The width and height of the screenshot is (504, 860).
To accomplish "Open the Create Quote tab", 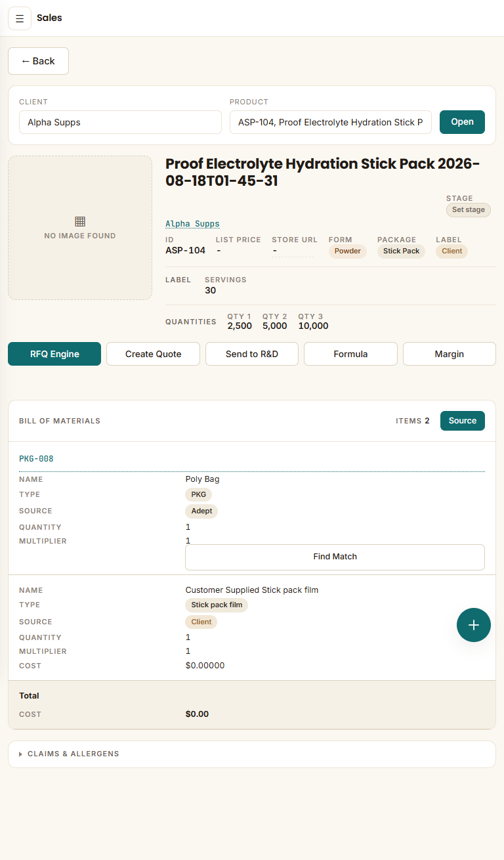I will (153, 354).
